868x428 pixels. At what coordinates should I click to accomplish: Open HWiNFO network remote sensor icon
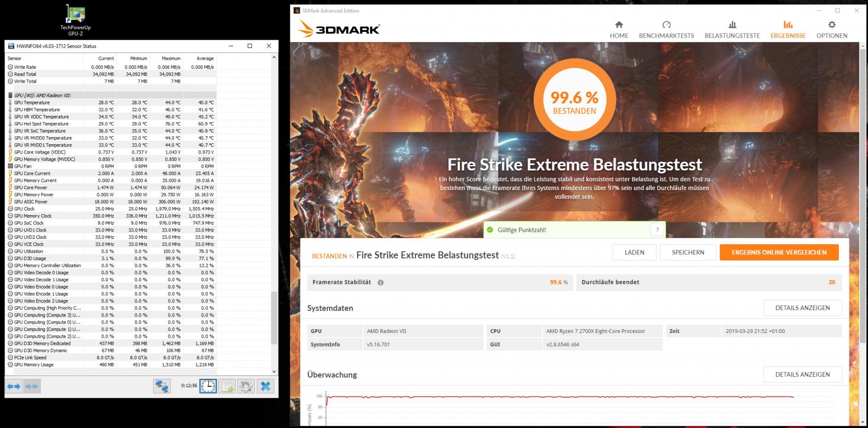161,386
